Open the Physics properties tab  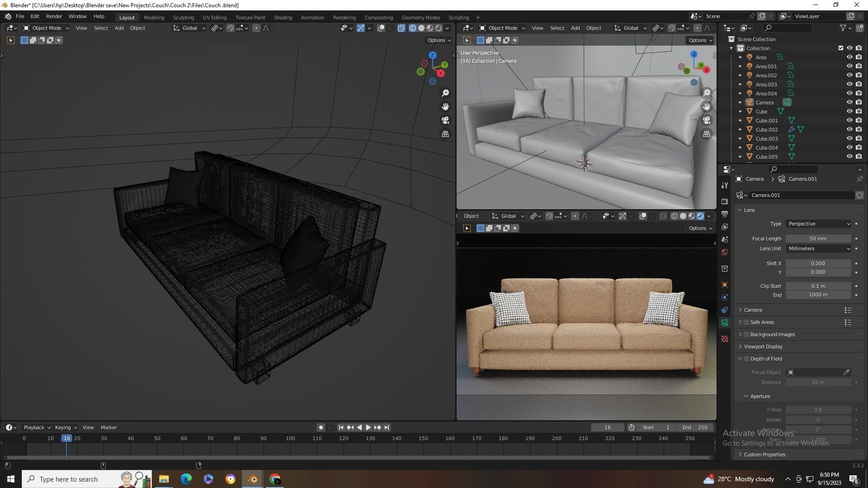point(725,297)
